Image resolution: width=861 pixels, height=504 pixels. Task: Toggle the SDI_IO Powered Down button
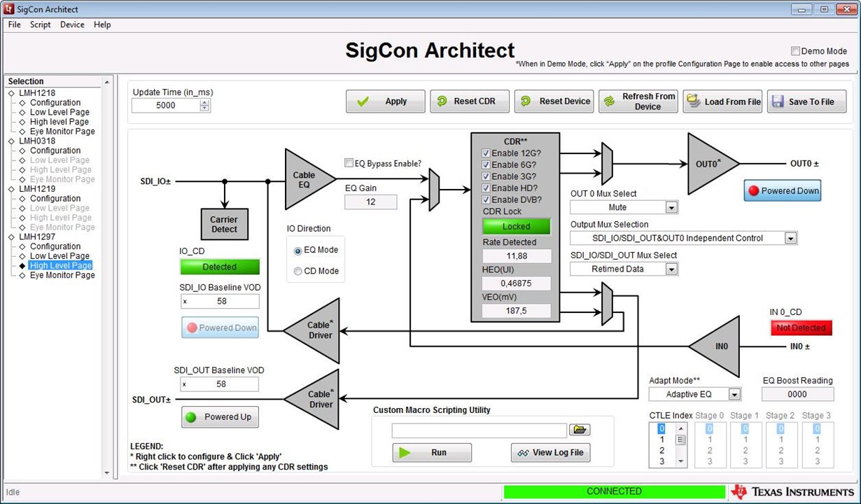pyautogui.click(x=220, y=328)
